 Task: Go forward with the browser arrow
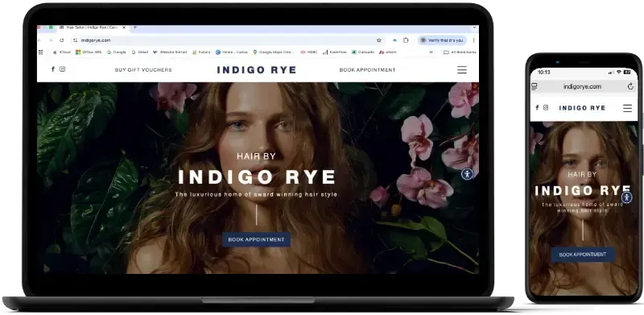[51, 40]
